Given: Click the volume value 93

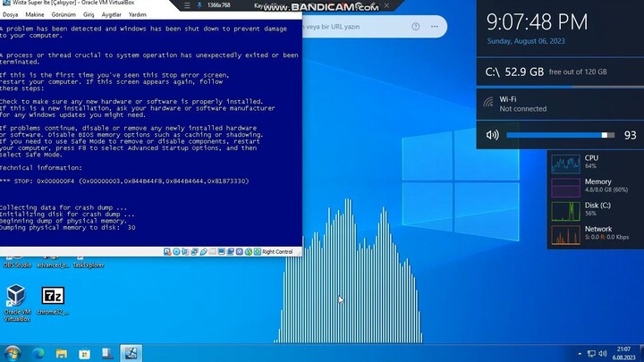Looking at the screenshot, I should pyautogui.click(x=630, y=135).
